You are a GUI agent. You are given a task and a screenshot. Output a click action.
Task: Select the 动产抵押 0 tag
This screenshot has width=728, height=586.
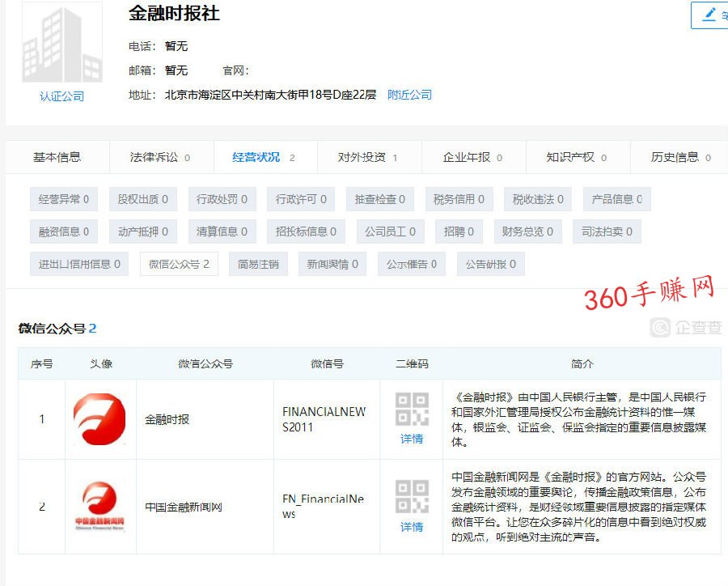[x=143, y=231]
